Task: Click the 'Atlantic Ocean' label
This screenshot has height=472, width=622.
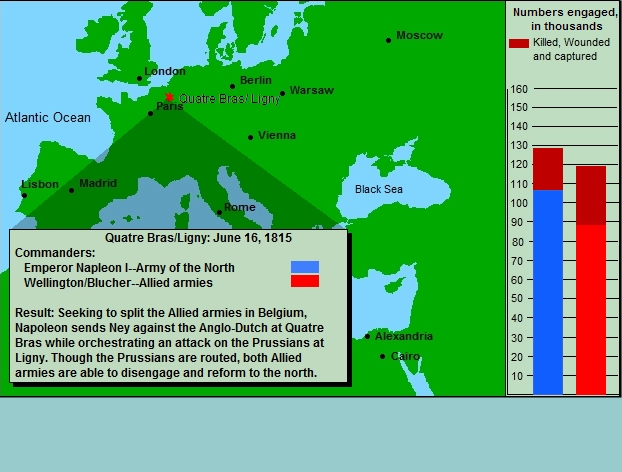Action: coord(48,117)
